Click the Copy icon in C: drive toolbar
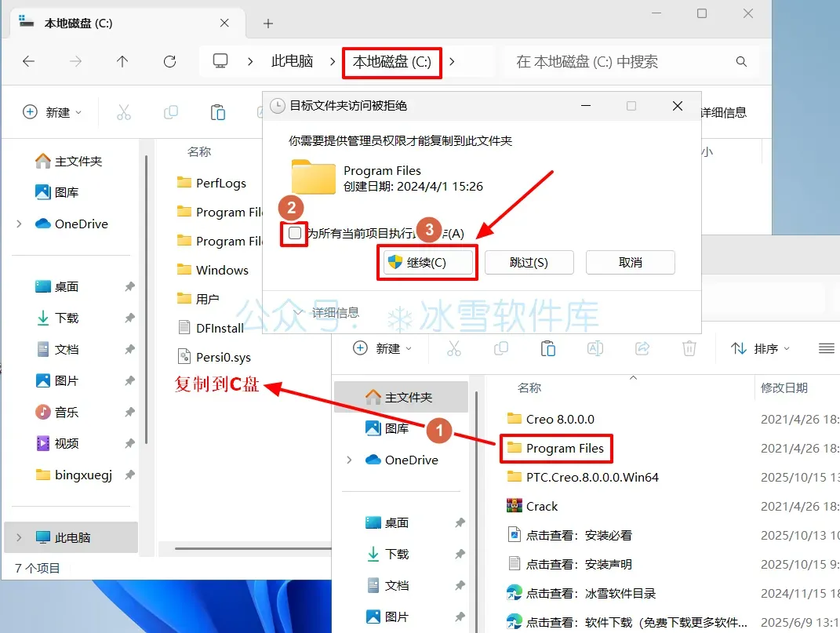 point(171,112)
